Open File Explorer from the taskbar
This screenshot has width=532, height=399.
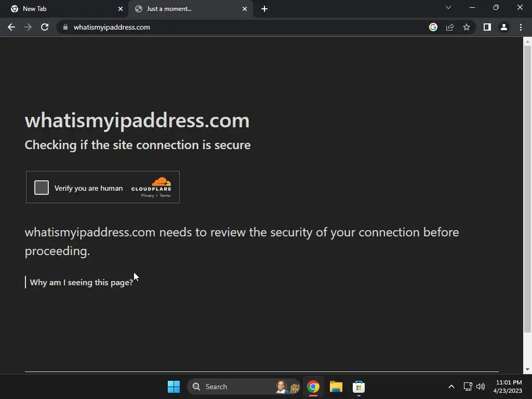click(336, 387)
